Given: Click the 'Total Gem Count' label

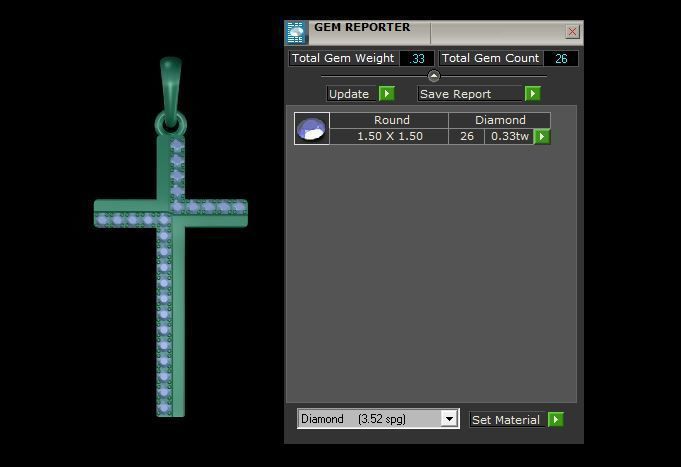Looking at the screenshot, I should 490,58.
